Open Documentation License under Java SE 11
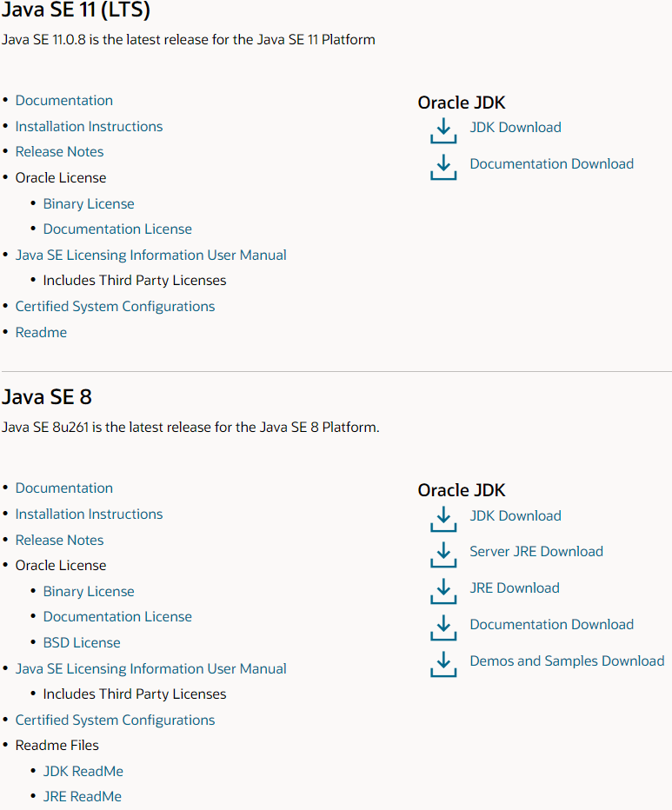 click(x=117, y=229)
